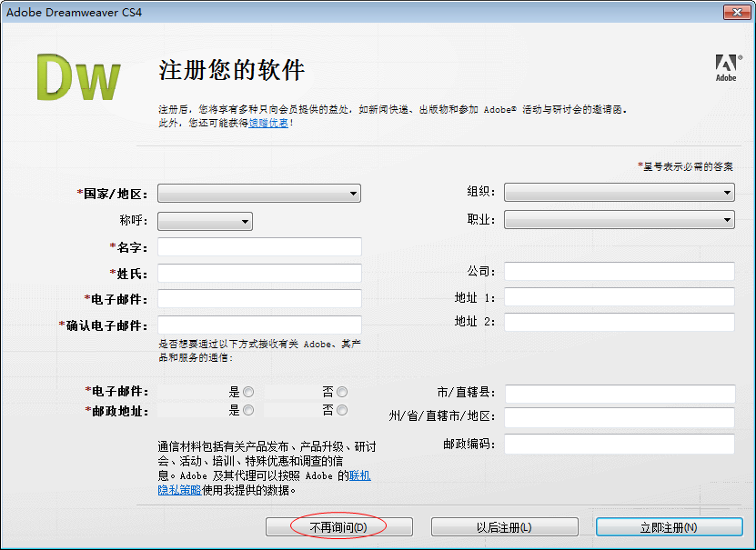Expand the 职业 dropdown
756x550 pixels.
619,220
